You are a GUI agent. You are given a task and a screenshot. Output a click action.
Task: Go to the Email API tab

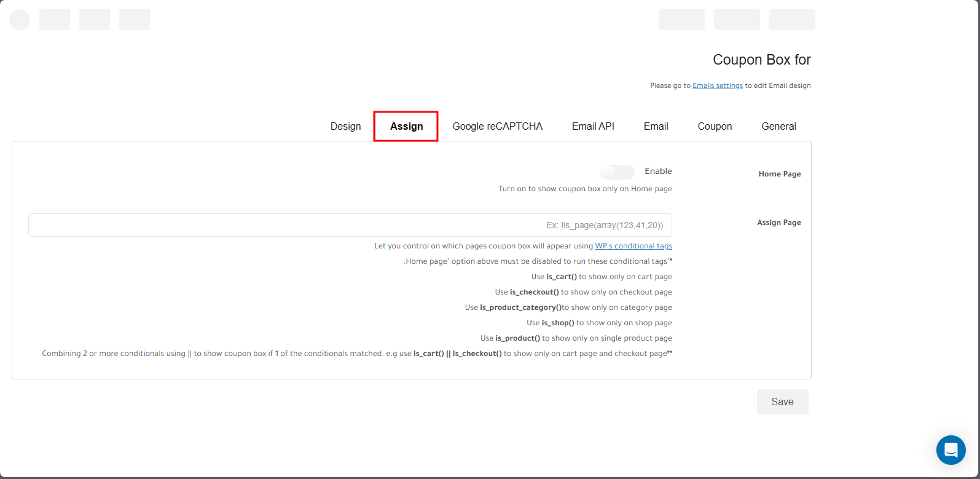593,126
